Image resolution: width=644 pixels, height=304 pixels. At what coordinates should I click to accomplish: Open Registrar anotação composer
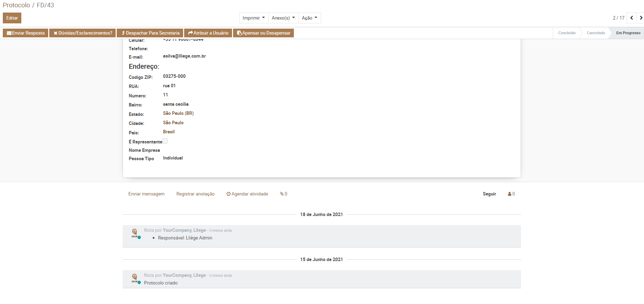[195, 194]
